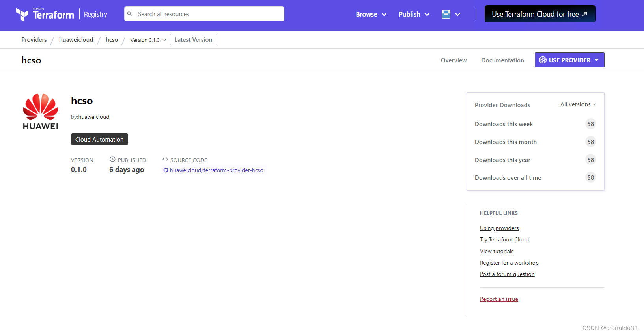Go to Providers breadcrumb
The image size is (644, 334).
point(34,40)
